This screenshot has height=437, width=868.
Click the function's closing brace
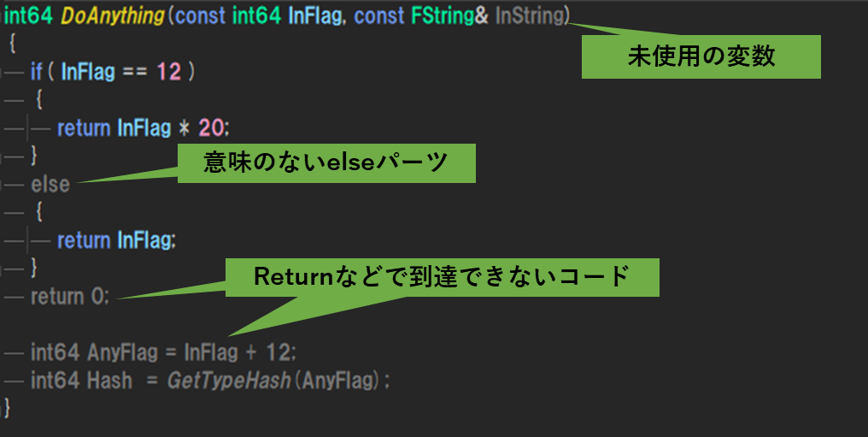point(7,408)
